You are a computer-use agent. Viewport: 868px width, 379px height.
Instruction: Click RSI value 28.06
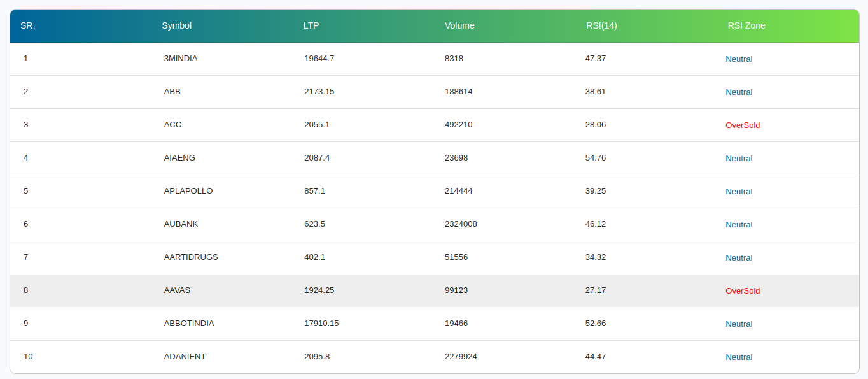[x=596, y=125]
